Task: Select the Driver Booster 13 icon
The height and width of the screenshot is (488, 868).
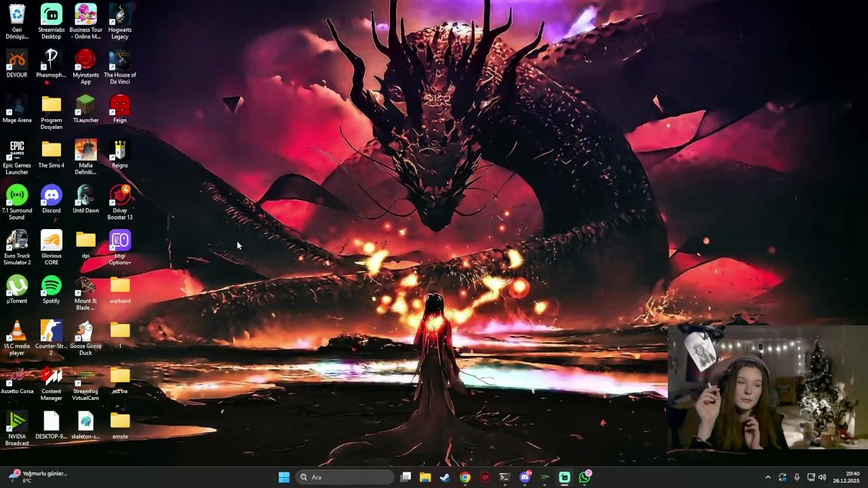Action: pos(120,203)
